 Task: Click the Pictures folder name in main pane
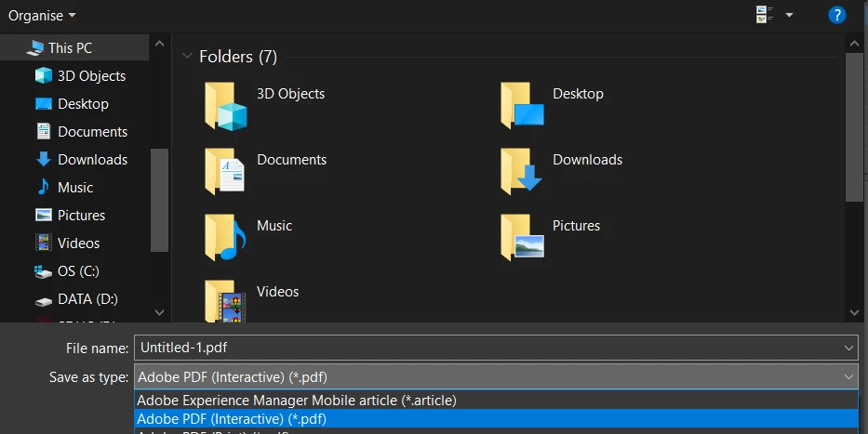[576, 226]
